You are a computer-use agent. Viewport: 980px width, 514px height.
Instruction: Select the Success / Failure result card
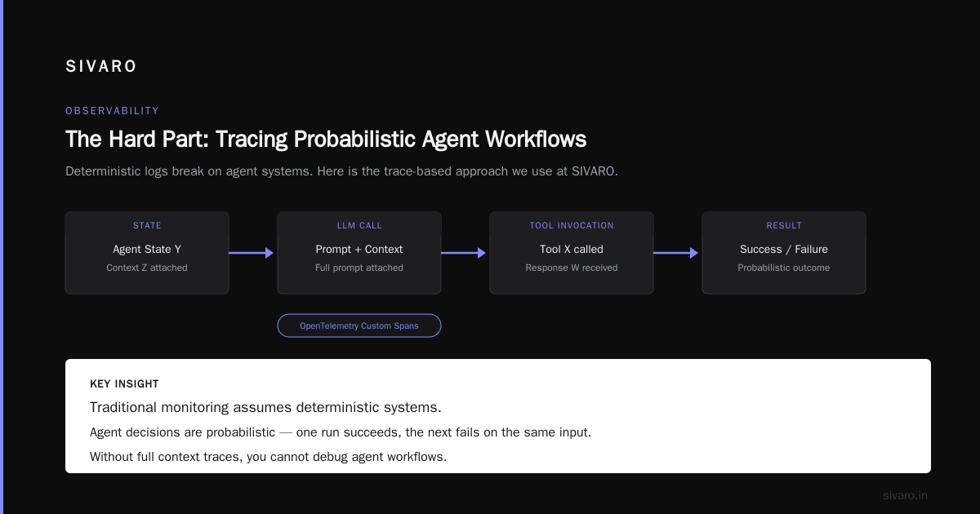click(x=784, y=253)
